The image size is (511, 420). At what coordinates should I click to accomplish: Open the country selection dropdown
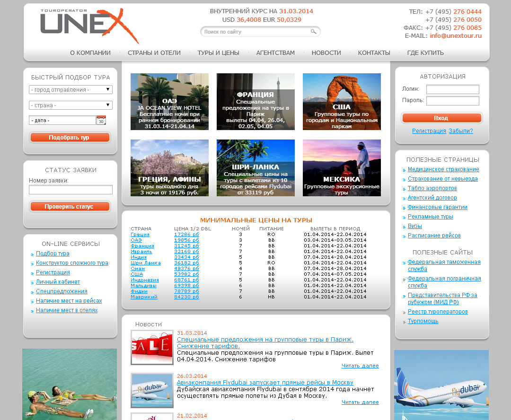coord(70,105)
